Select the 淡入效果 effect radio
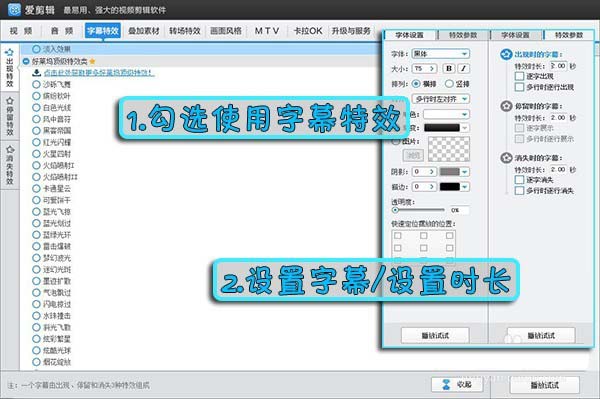The image size is (600, 399). tap(36, 49)
